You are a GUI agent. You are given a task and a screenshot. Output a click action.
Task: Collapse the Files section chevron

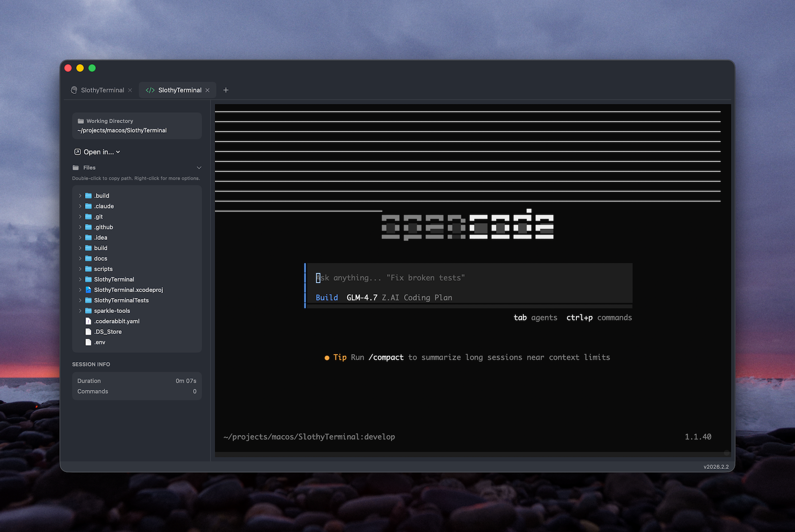tap(199, 168)
